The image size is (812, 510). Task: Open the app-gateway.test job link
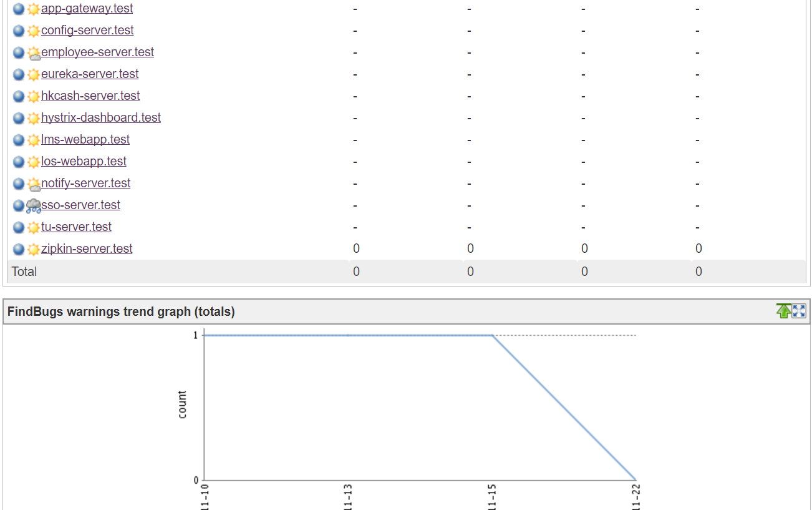click(87, 9)
